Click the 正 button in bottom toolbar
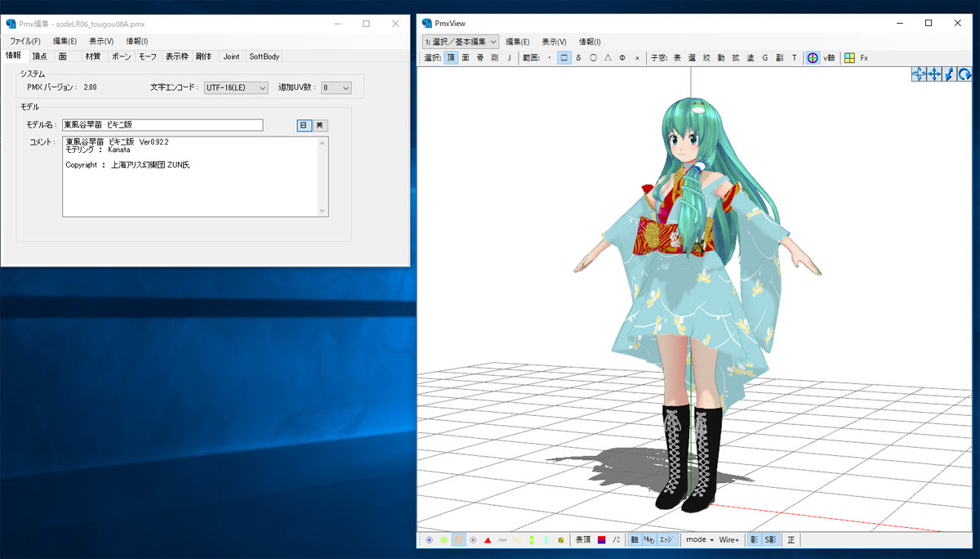This screenshot has width=980, height=559. 791,540
